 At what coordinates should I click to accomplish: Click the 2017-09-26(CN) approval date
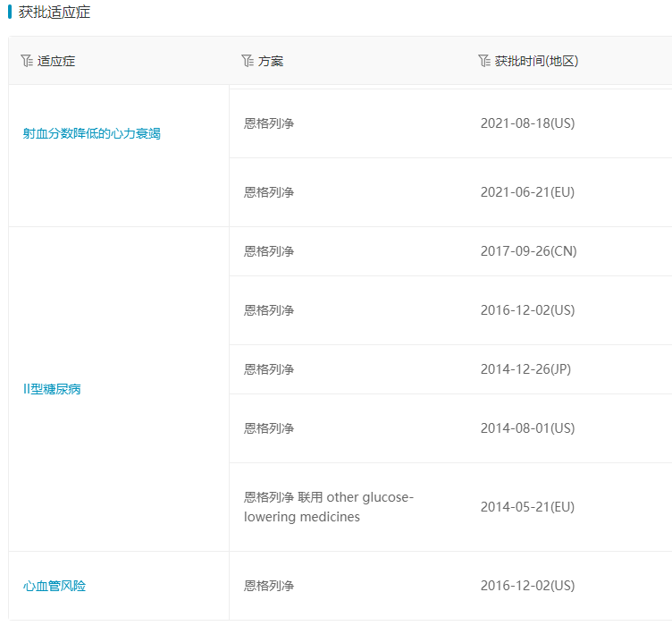coord(528,251)
